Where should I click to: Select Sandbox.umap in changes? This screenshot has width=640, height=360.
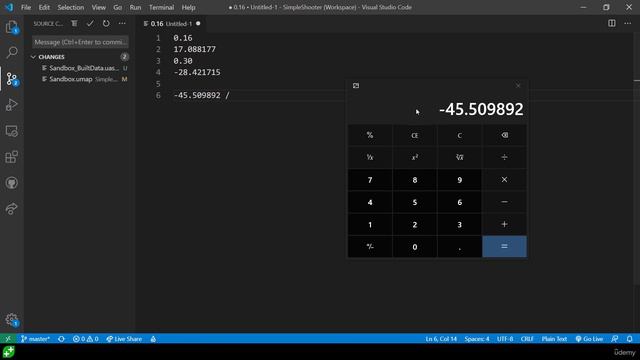click(84, 79)
